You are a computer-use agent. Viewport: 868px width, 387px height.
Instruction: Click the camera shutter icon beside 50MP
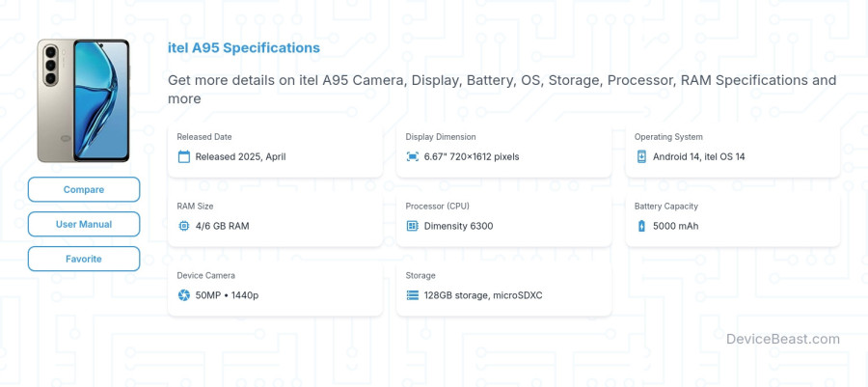(184, 295)
